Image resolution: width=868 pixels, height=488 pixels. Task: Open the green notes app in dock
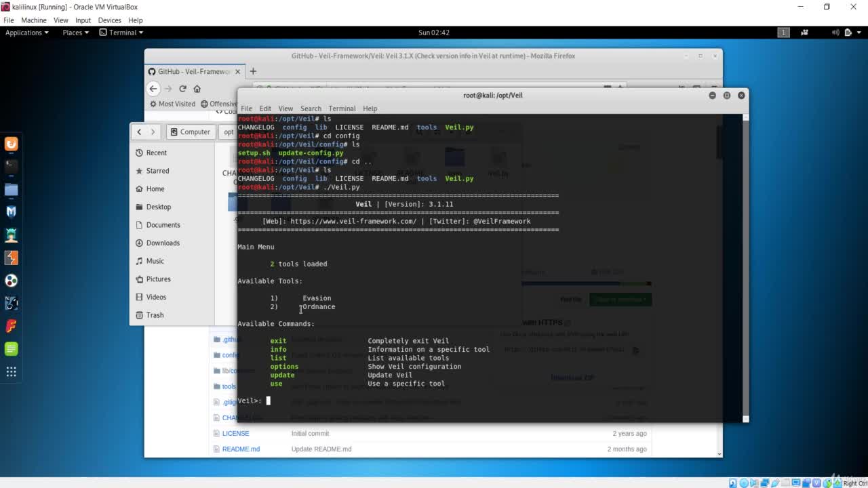(x=11, y=348)
